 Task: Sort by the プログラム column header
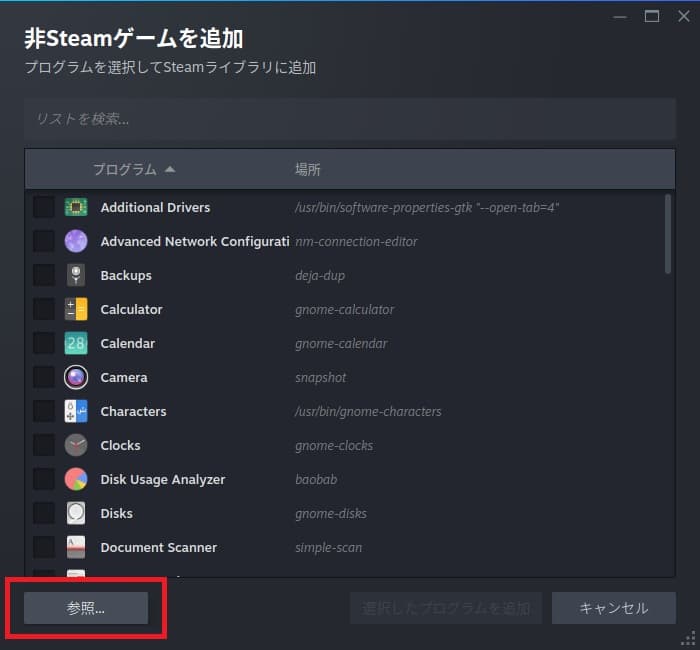134,169
